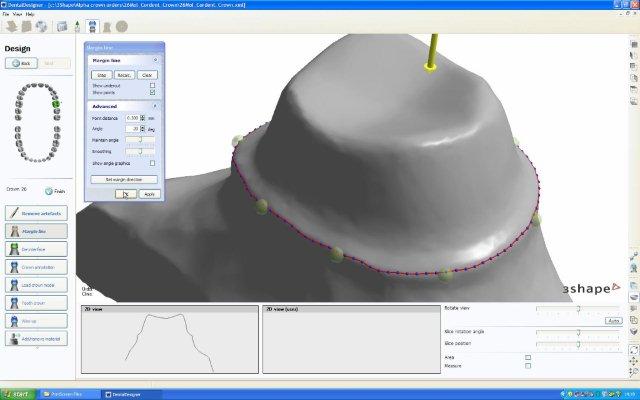Screen dimensions: 640x400
Task: Click the Slice rotation angle slider
Action: tap(579, 330)
